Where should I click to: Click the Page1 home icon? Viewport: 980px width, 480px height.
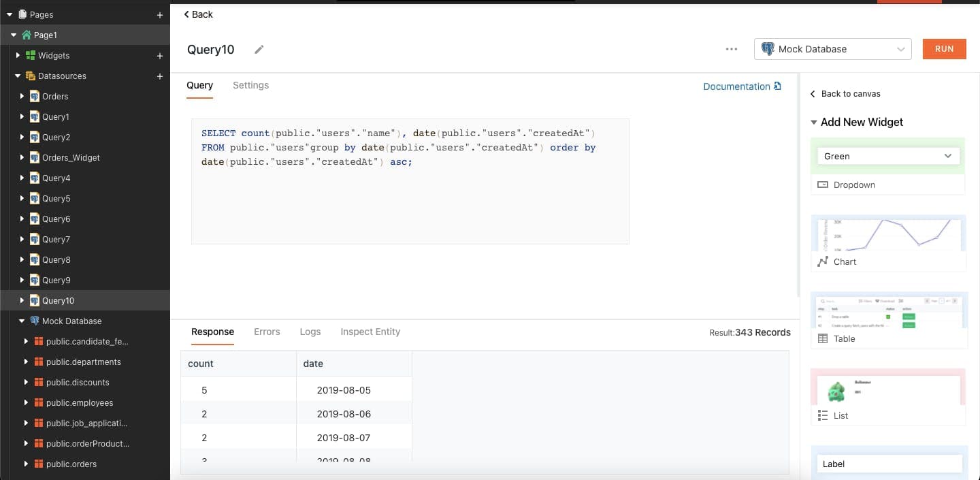coord(26,35)
